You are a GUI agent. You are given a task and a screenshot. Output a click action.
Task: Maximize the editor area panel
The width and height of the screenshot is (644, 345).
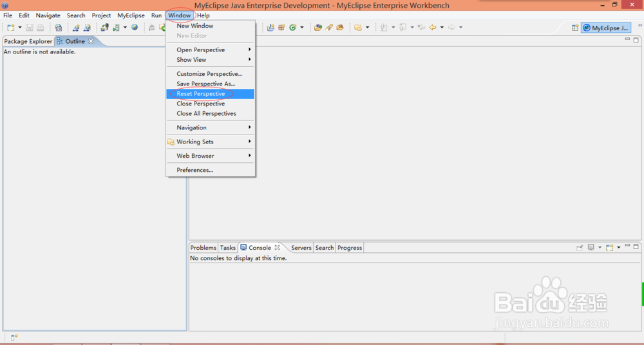coord(636,40)
